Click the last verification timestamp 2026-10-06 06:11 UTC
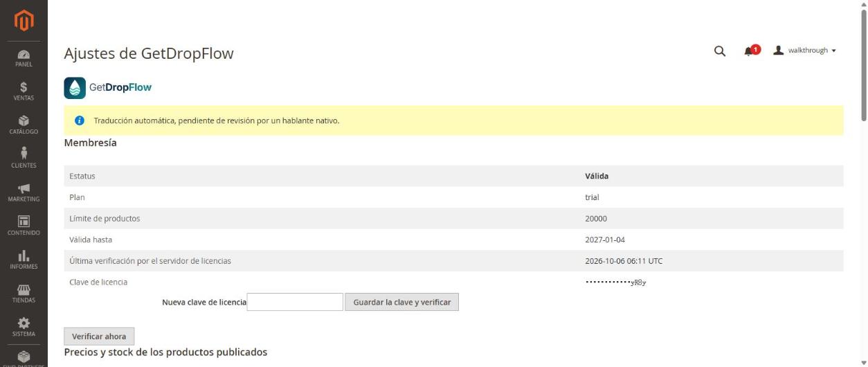The image size is (868, 367). [x=624, y=261]
